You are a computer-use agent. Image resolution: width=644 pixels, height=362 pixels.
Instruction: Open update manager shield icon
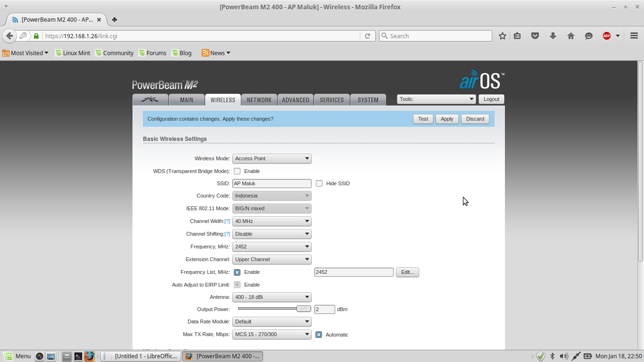click(x=541, y=356)
